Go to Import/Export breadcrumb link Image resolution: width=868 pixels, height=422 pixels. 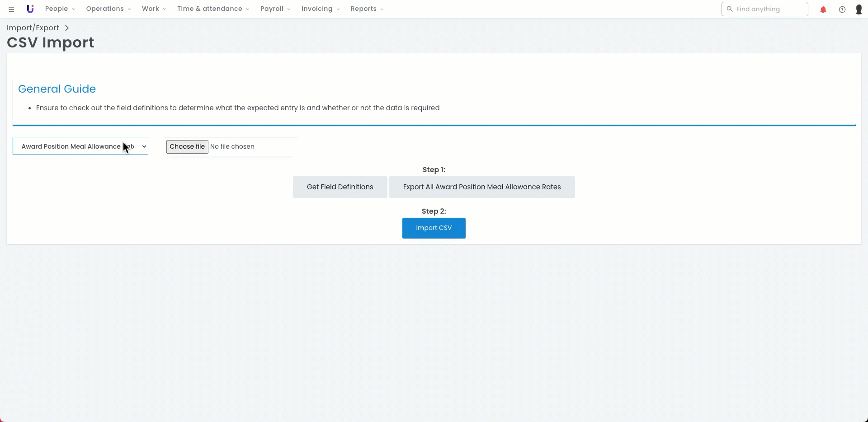[33, 28]
